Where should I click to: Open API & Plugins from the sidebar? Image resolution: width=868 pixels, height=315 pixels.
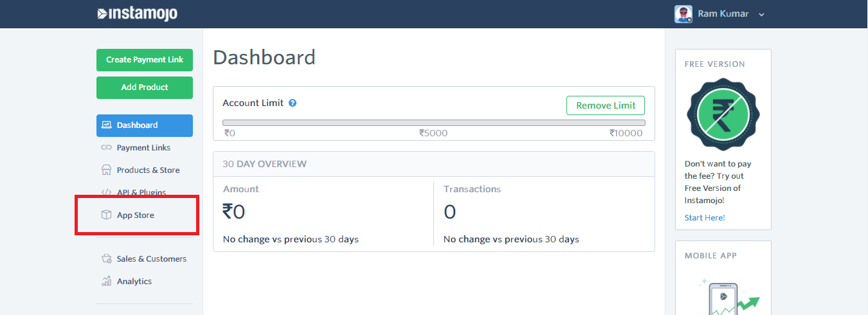tap(141, 192)
